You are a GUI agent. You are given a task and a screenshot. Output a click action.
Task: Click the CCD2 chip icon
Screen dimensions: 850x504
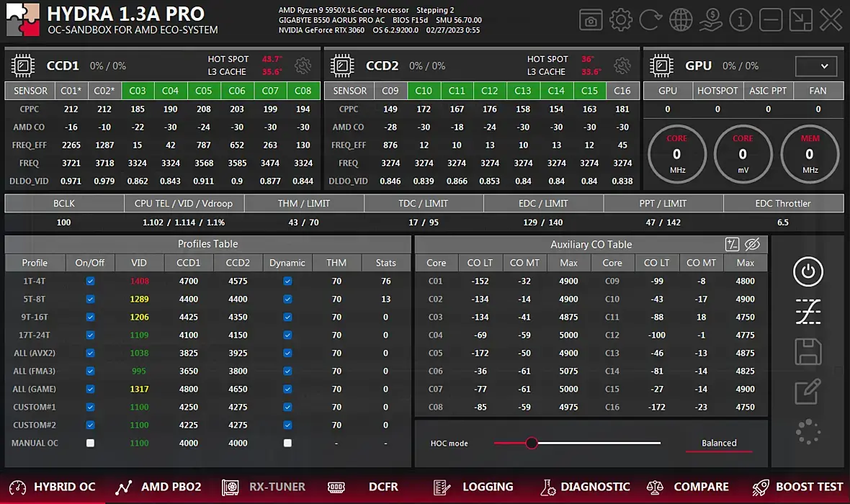tap(342, 66)
